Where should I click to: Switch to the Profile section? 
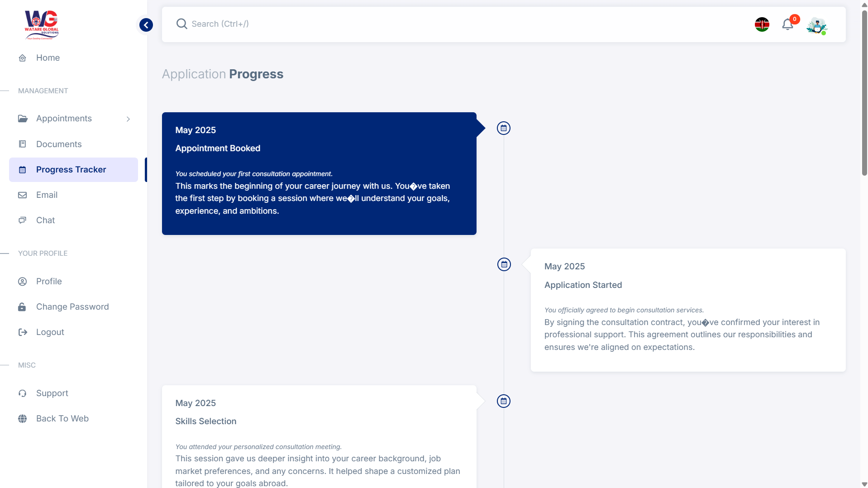(x=49, y=281)
